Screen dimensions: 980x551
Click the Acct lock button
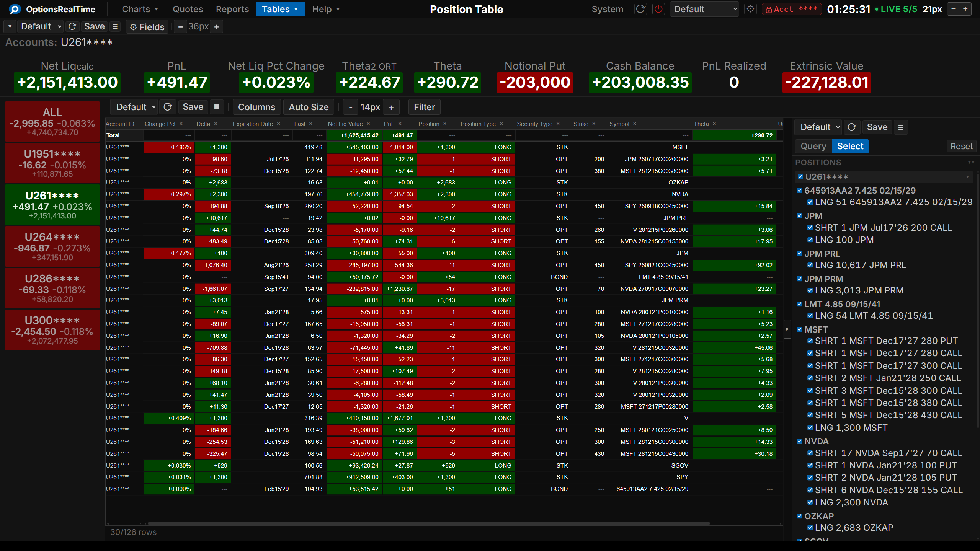(792, 9)
